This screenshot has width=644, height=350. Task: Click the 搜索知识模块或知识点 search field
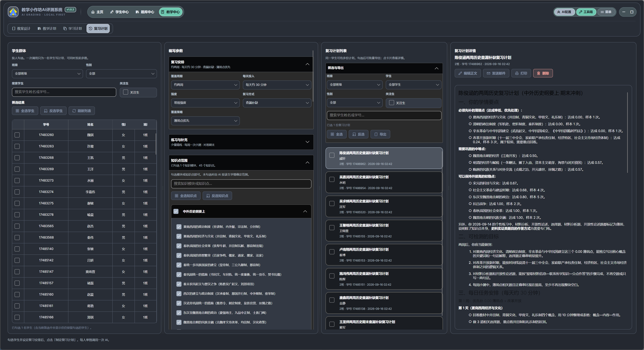(x=241, y=184)
